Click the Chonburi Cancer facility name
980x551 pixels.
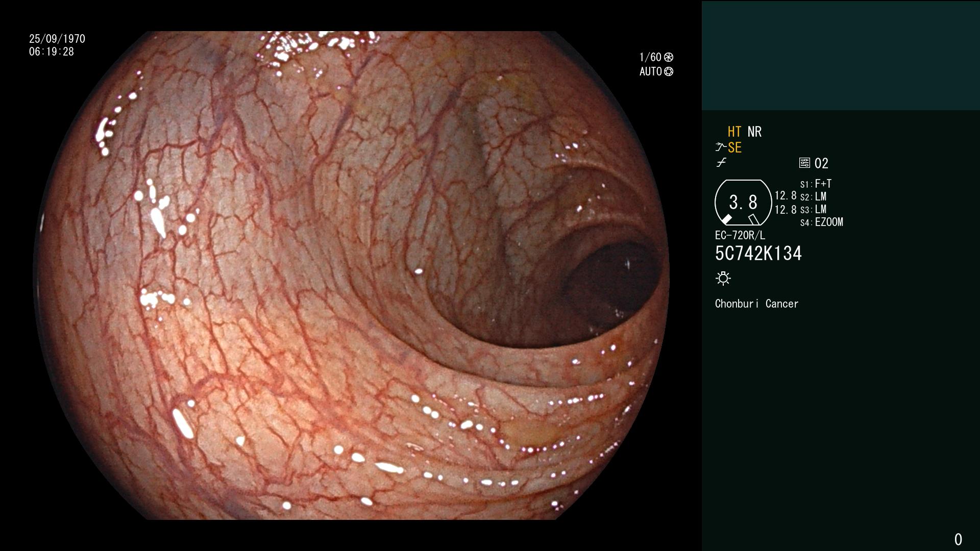point(756,304)
